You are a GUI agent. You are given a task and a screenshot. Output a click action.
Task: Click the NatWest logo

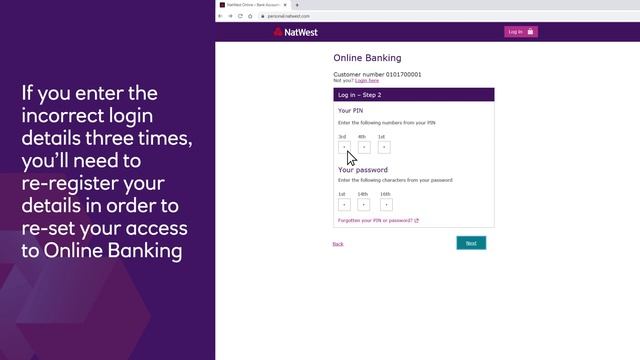click(x=296, y=32)
